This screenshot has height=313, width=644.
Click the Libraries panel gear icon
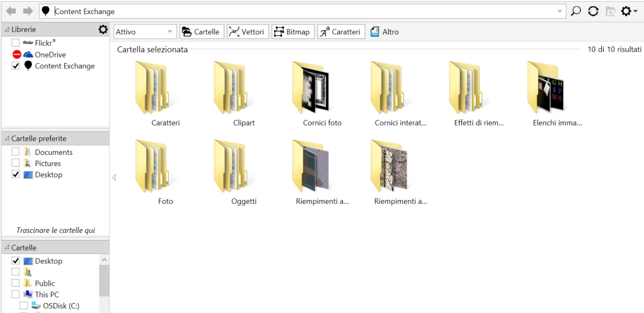103,30
